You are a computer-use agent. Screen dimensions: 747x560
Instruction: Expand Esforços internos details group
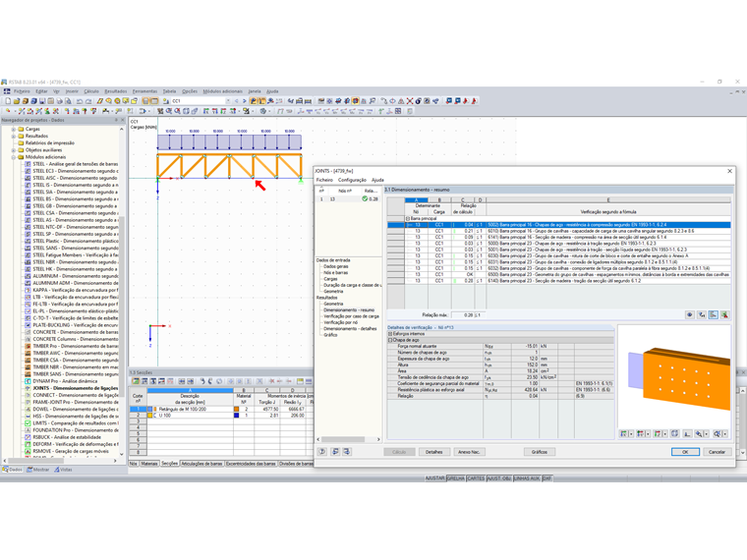pos(390,334)
